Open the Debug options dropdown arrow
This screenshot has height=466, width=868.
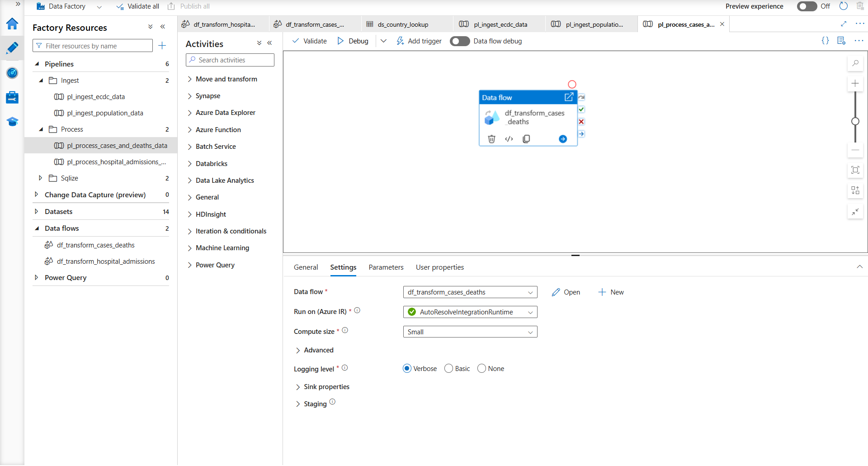click(x=383, y=41)
